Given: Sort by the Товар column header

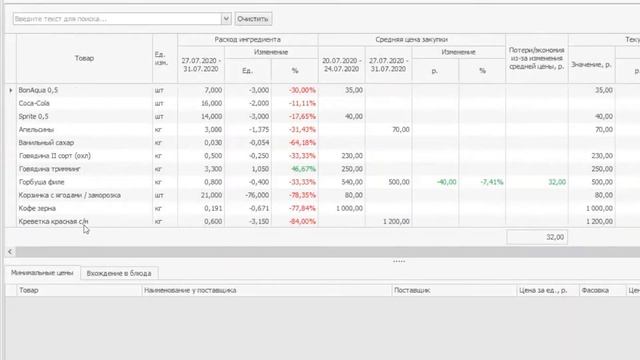Looking at the screenshot, I should click(x=84, y=58).
